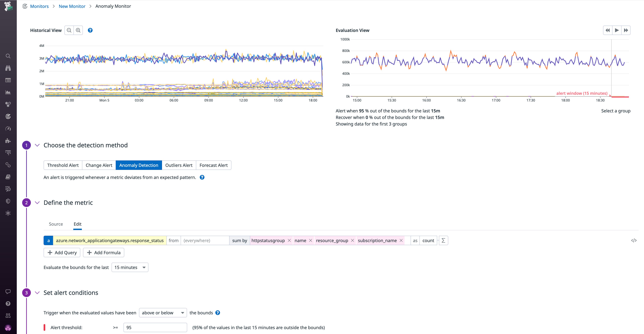Viewport: 644px width, 334px height.
Task: Open the New Monitor breadcrumb link
Action: [x=72, y=6]
